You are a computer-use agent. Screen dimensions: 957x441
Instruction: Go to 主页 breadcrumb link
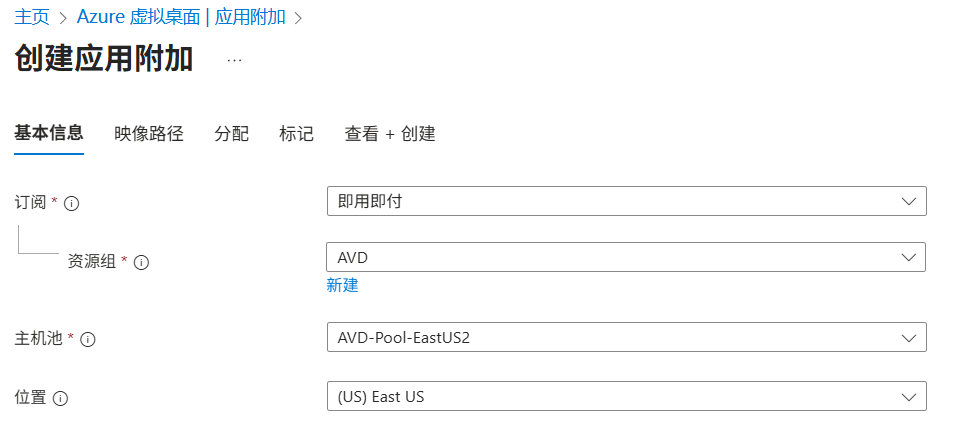click(x=32, y=17)
